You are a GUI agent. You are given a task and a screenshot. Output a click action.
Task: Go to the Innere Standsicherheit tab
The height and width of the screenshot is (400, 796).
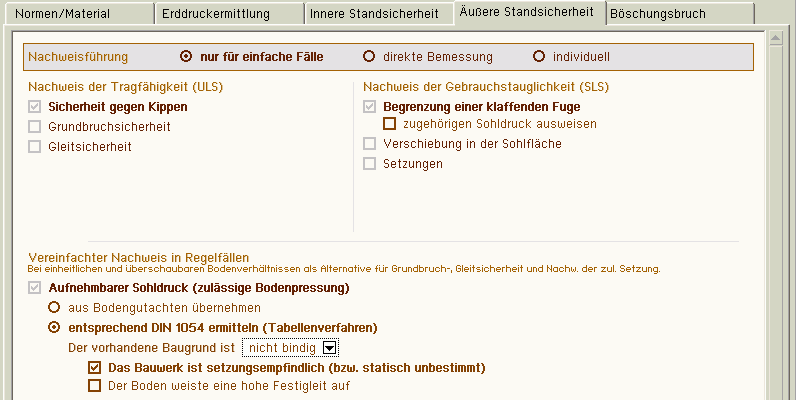point(374,14)
